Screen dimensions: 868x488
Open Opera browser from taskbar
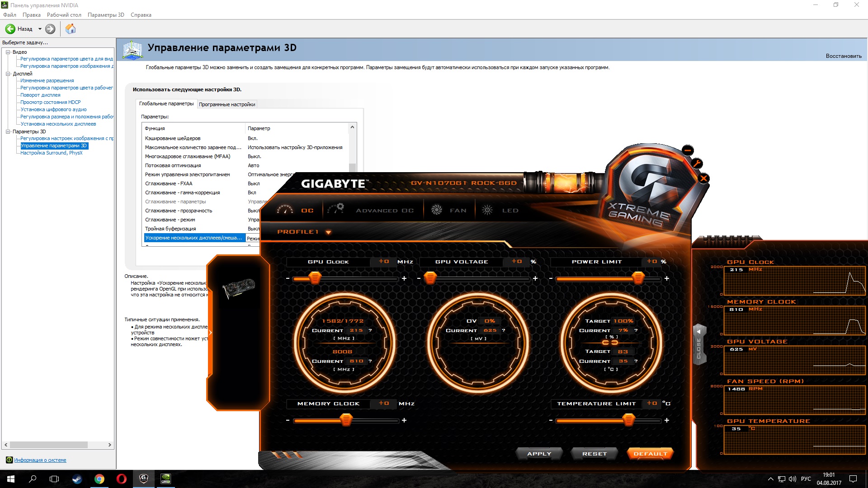(121, 479)
